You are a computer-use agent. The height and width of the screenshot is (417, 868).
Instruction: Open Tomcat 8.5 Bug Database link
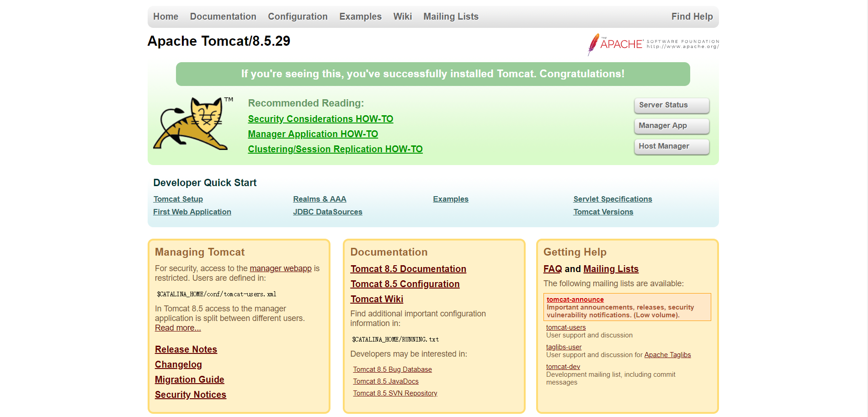coord(392,369)
